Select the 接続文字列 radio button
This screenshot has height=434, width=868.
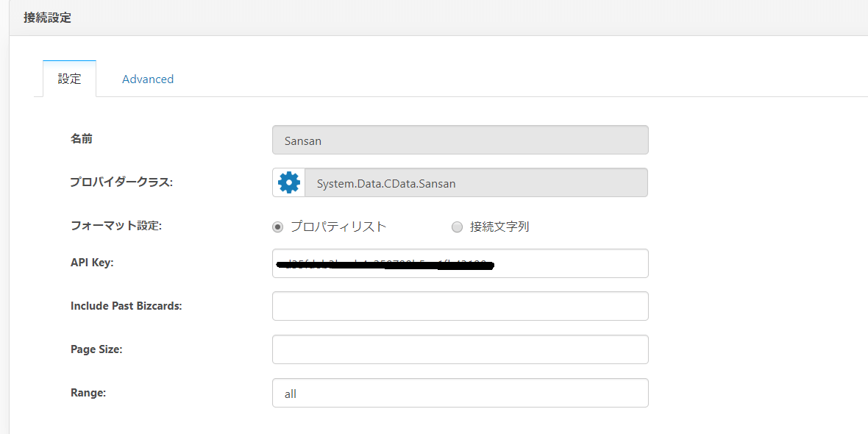coord(457,227)
